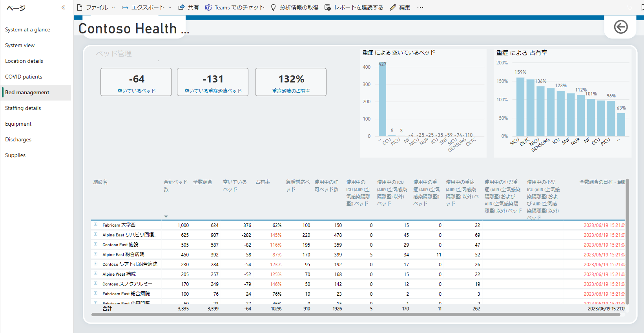The width and height of the screenshot is (644, 333).
Task: Open the more options ellipsis menu
Action: pos(420,7)
